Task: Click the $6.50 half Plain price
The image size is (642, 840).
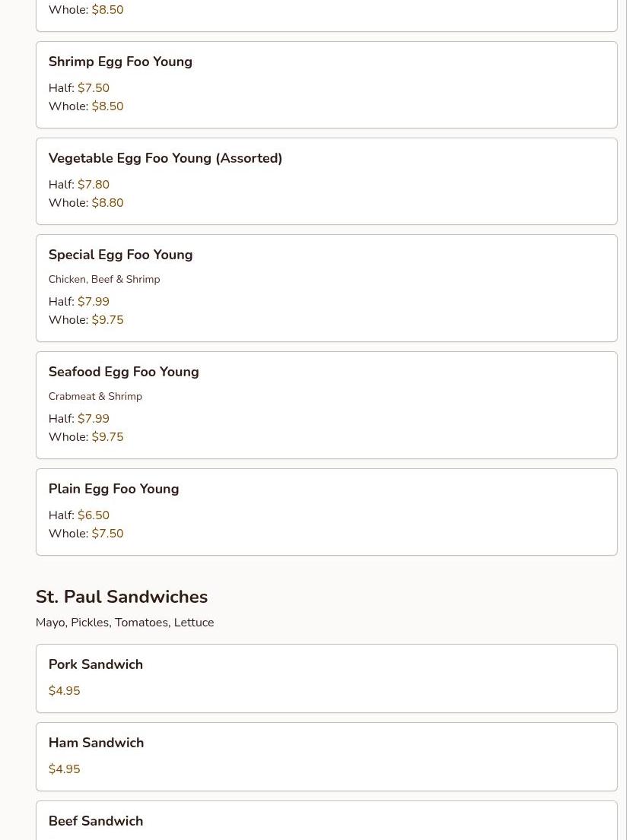Action: point(93,515)
